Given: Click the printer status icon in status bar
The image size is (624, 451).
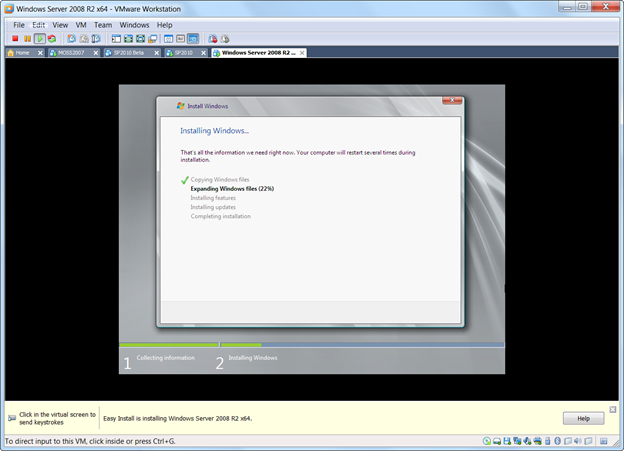Looking at the screenshot, I should (x=537, y=441).
